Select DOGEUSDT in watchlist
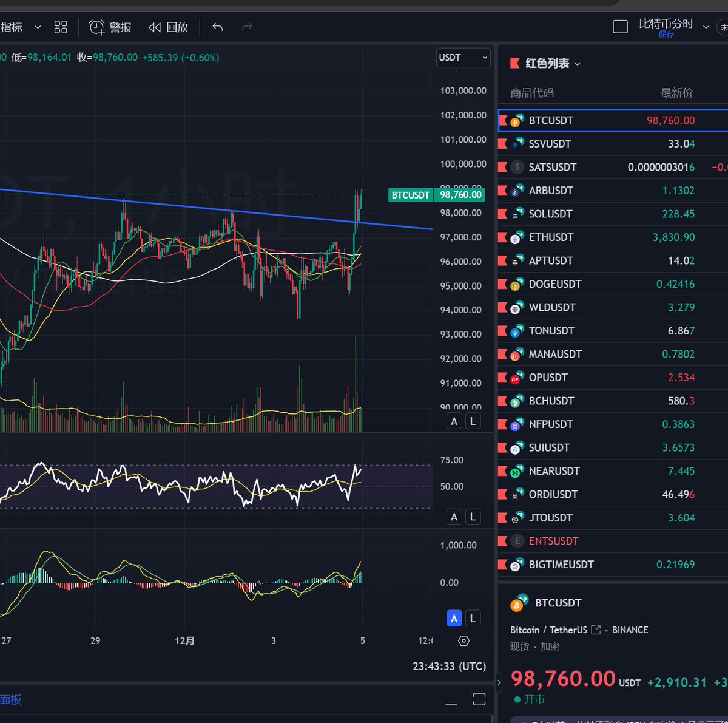The width and height of the screenshot is (728, 723). [x=613, y=284]
